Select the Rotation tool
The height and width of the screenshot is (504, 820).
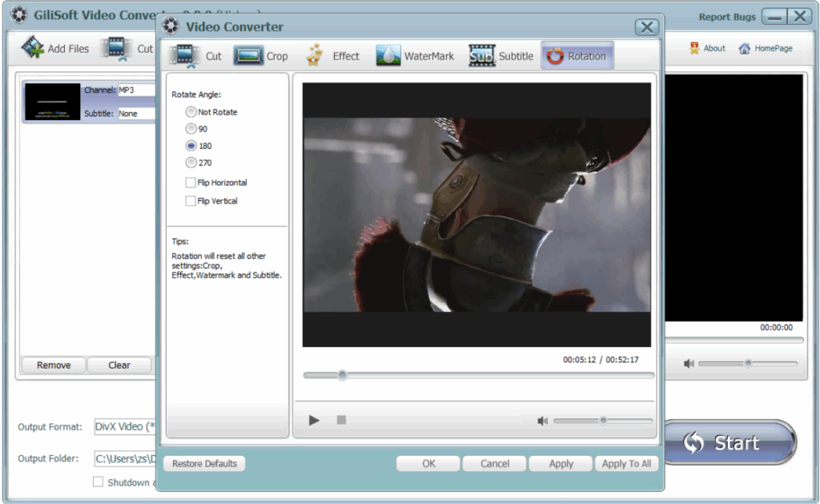[x=577, y=55]
